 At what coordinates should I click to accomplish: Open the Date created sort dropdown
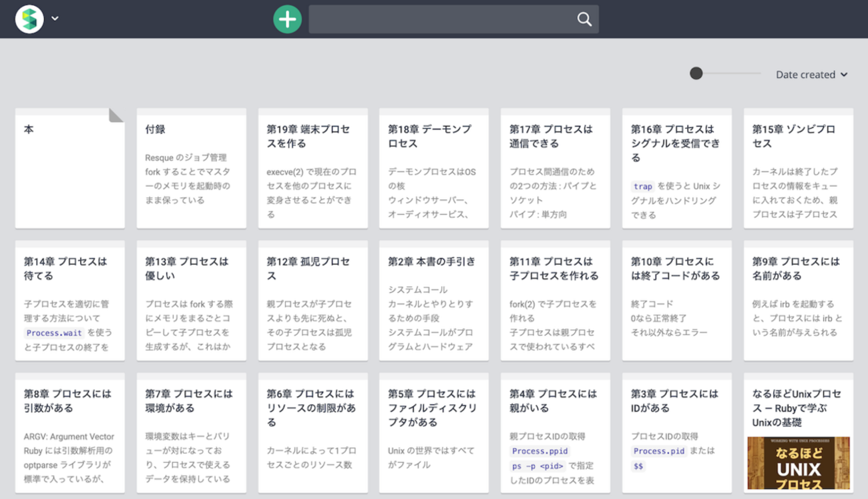coord(811,75)
